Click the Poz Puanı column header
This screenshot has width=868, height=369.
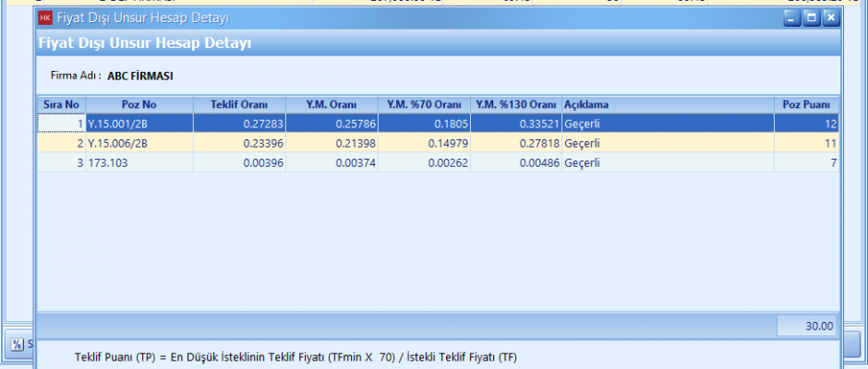click(807, 104)
